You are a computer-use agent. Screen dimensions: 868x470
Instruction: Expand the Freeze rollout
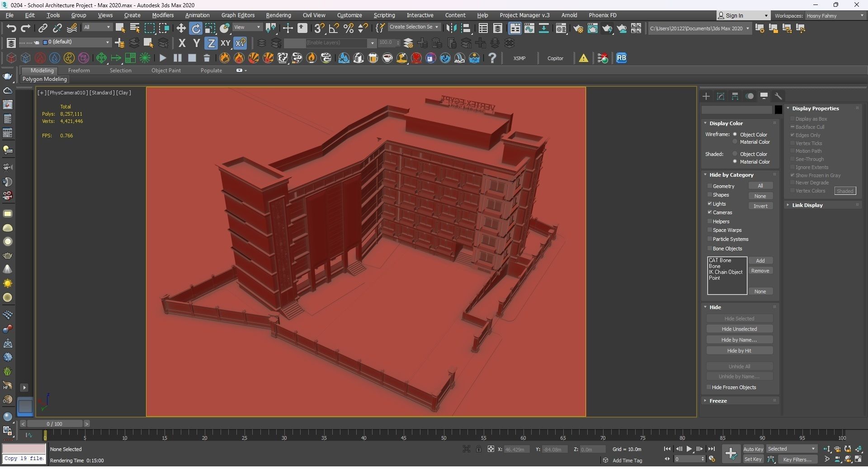click(718, 401)
